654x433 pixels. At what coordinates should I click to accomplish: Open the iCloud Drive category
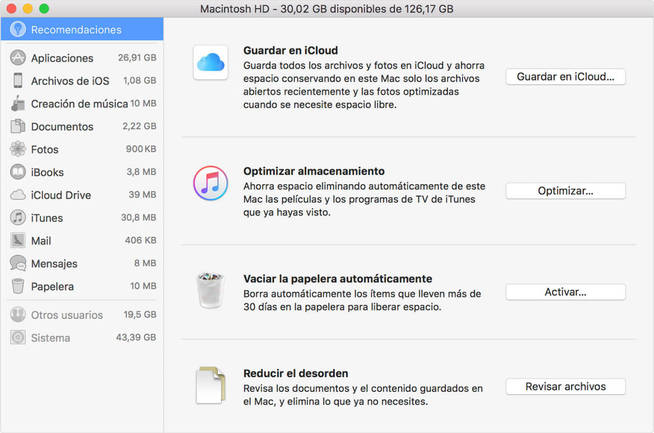82,195
